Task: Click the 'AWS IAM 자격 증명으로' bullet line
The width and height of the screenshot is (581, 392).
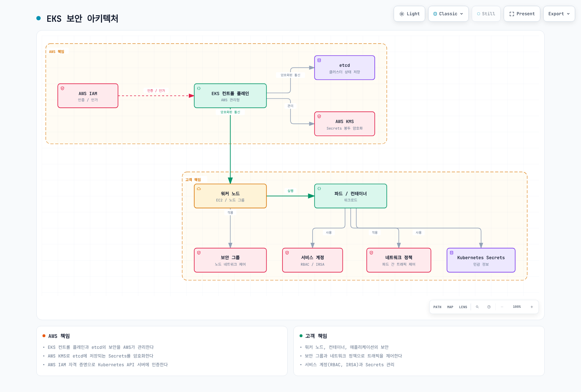Action: pos(107,365)
